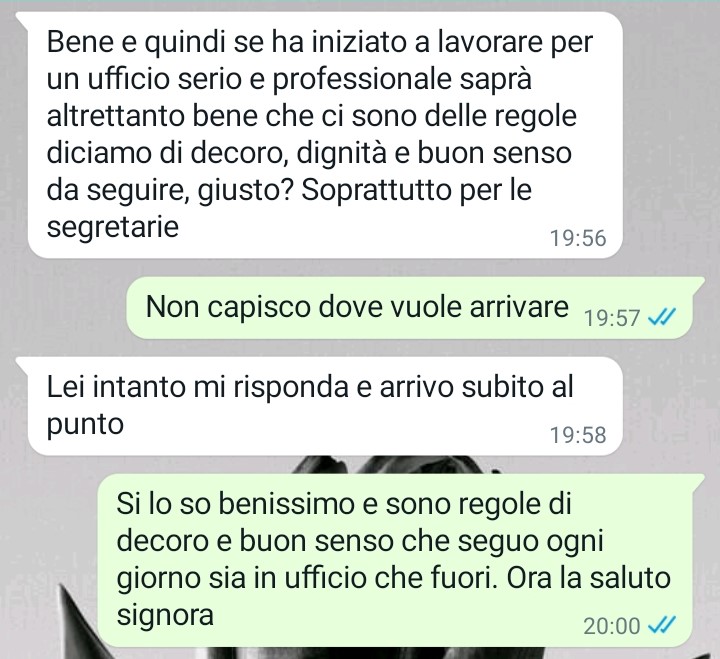Viewport: 720px width, 659px height.
Task: Click the text 'Soprattutto per le'
Action: tap(416, 189)
